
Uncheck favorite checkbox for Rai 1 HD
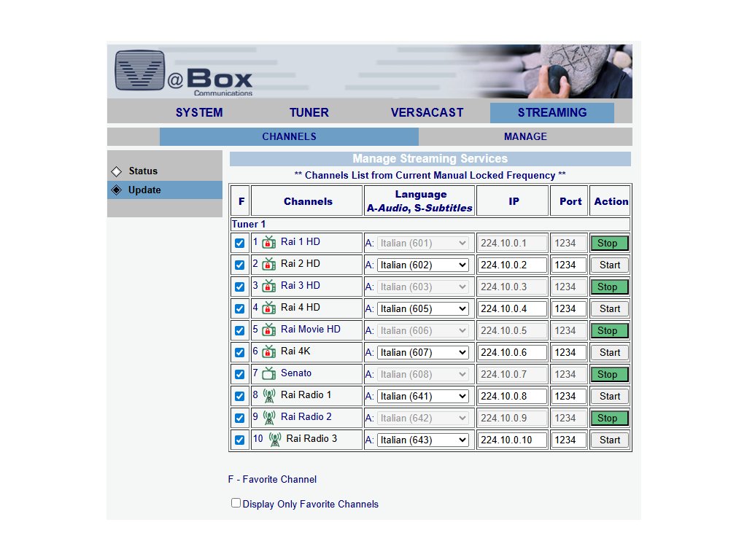coord(239,244)
